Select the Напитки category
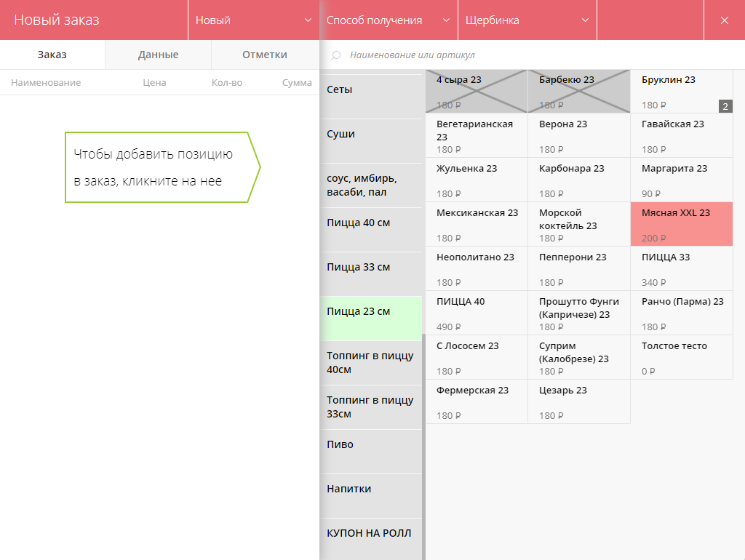The image size is (745, 560). pyautogui.click(x=370, y=489)
